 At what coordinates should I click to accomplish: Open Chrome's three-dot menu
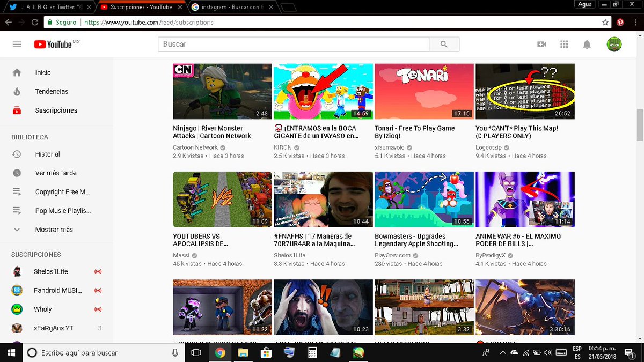click(x=635, y=23)
